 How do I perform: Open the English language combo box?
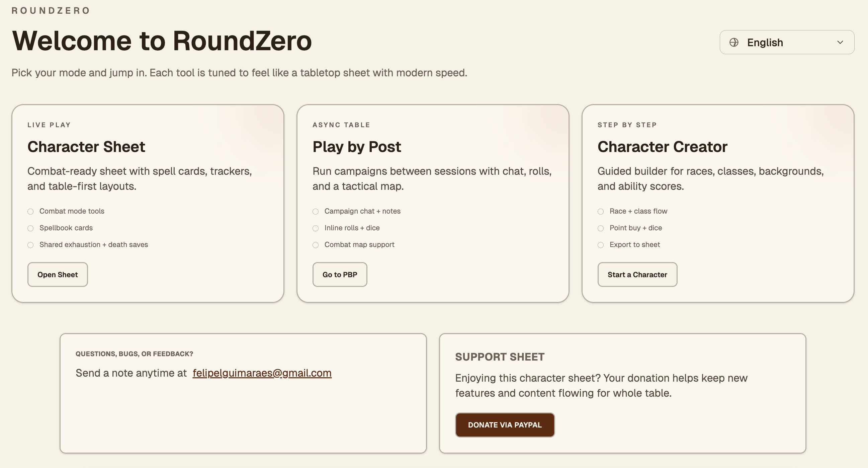click(786, 43)
